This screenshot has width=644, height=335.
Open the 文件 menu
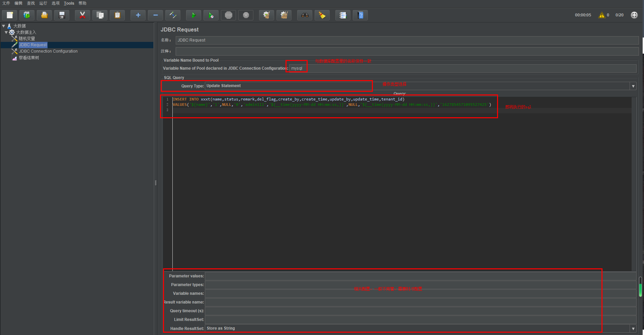tap(6, 3)
